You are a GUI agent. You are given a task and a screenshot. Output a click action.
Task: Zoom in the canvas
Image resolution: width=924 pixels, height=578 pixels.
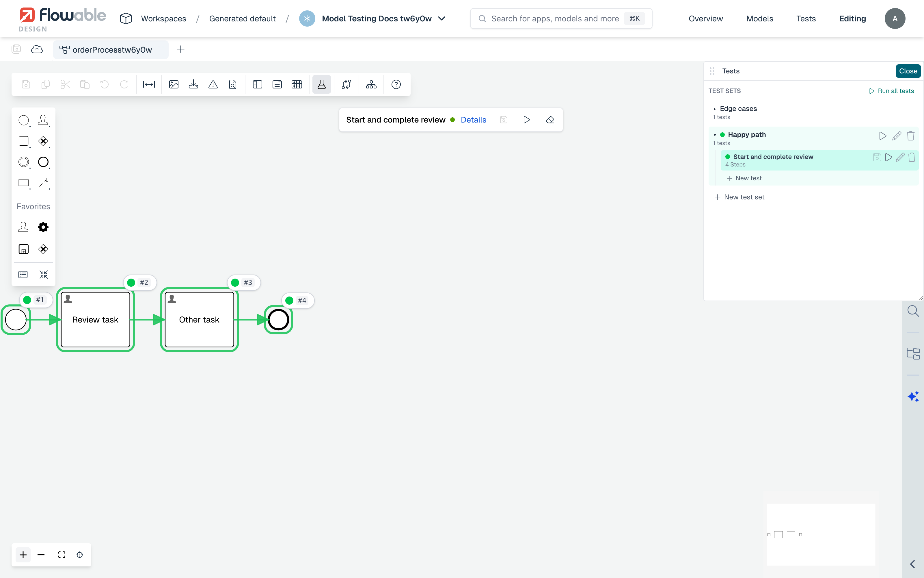pyautogui.click(x=23, y=555)
